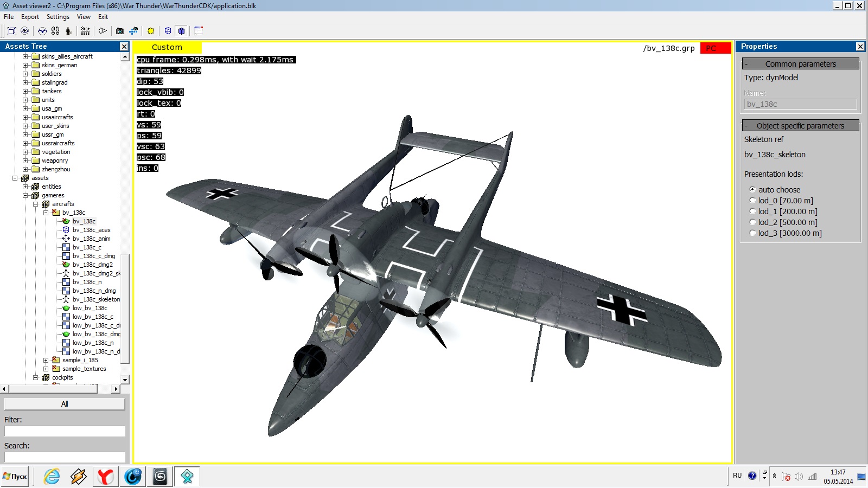The height and width of the screenshot is (488, 868).
Task: Click the tree scrollbar down arrow
Action: [125, 380]
